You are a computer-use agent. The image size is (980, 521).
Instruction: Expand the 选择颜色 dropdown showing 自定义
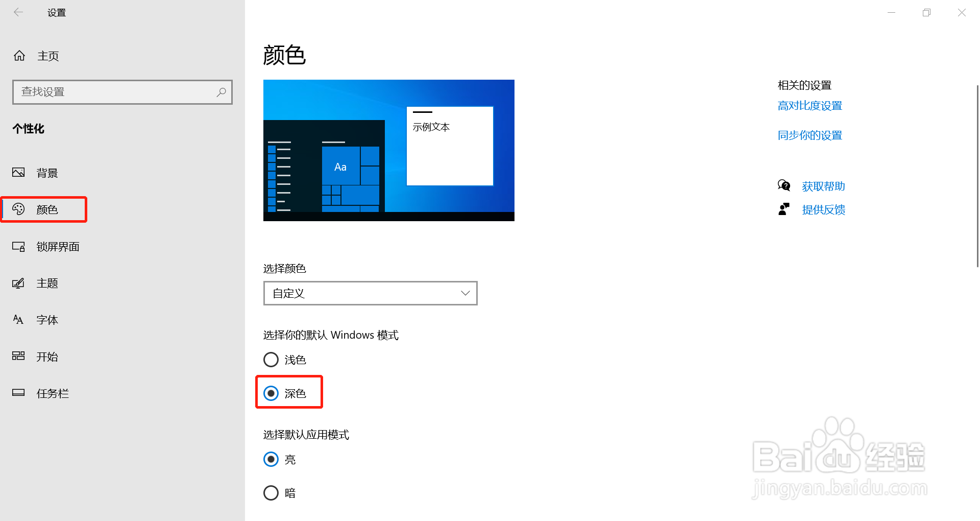371,293
